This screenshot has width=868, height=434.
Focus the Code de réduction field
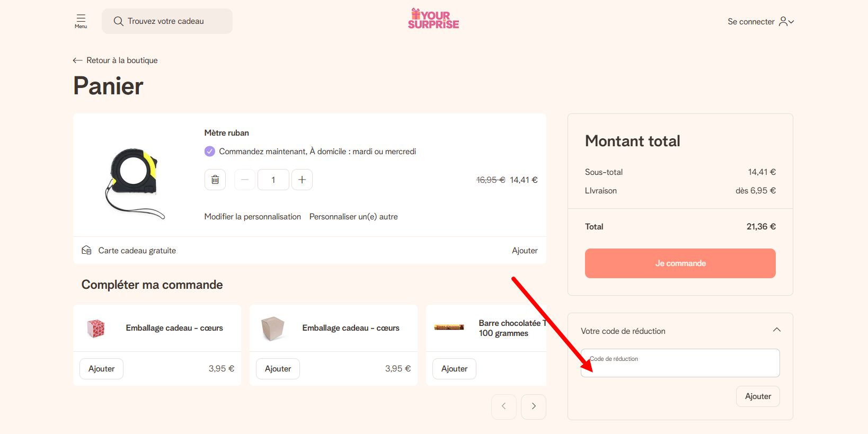[680, 363]
